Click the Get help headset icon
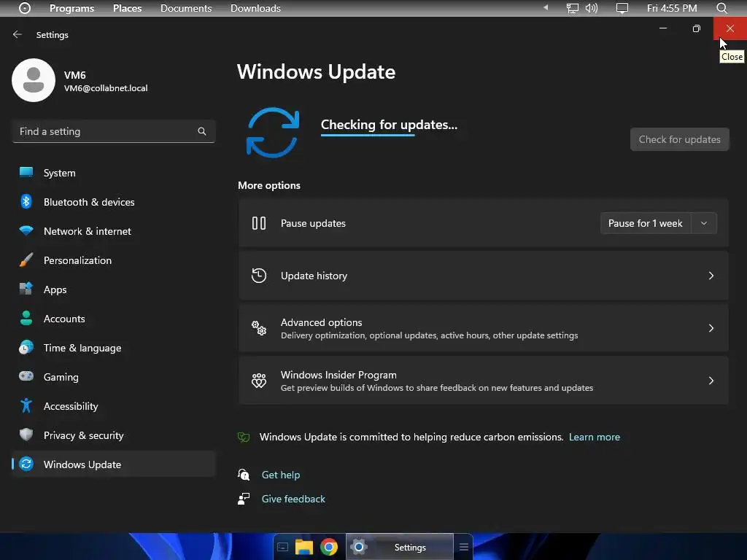The height and width of the screenshot is (560, 747). 244,474
